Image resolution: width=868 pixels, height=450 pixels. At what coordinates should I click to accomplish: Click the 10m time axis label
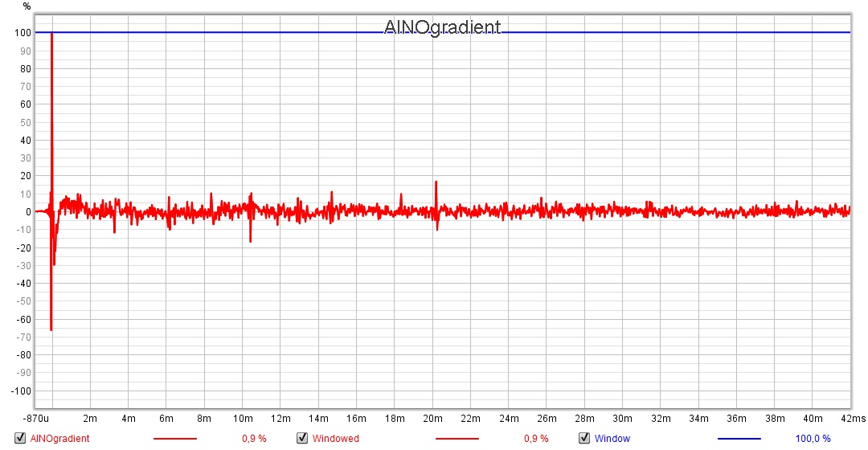243,419
